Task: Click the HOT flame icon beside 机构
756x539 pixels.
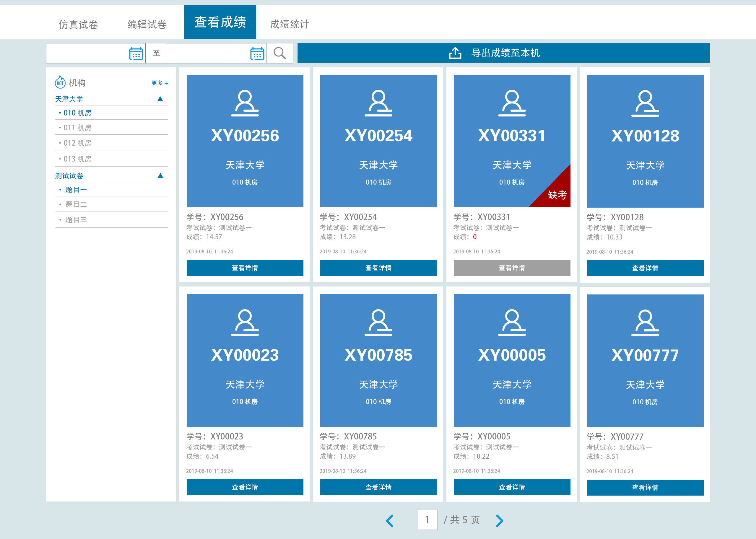Action: 60,82
